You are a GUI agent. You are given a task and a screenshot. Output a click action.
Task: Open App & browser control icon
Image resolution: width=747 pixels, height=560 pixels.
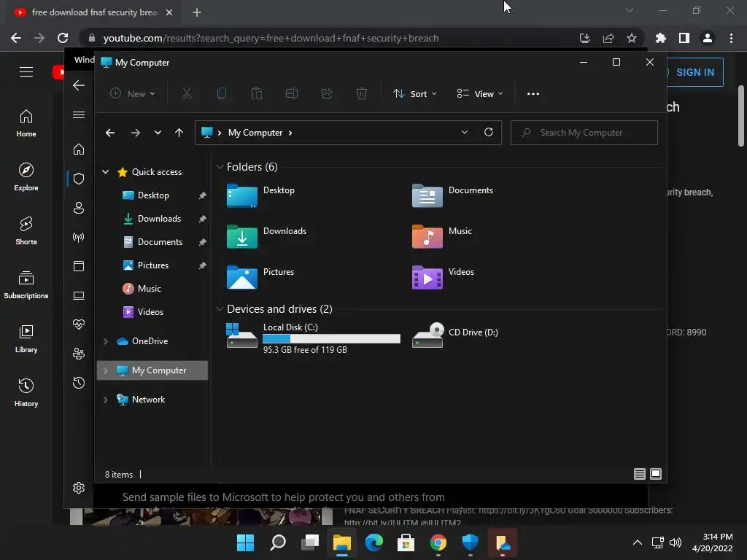79,266
